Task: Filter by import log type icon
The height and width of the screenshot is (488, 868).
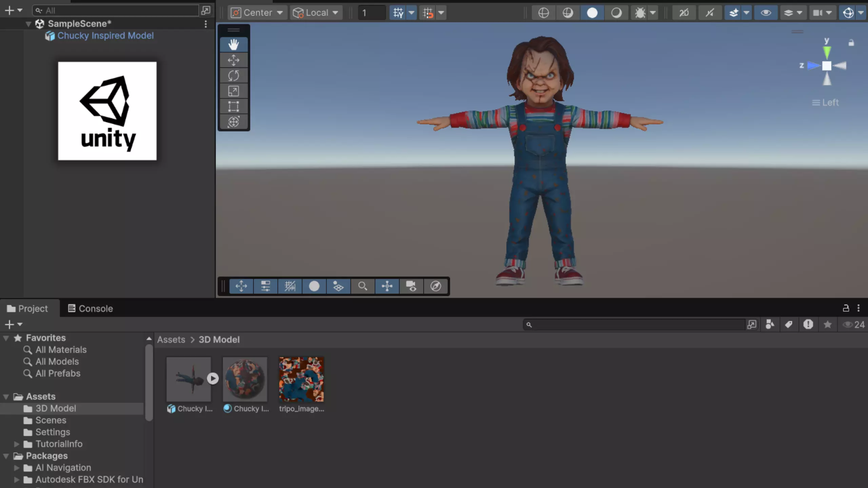Action: [808, 325]
